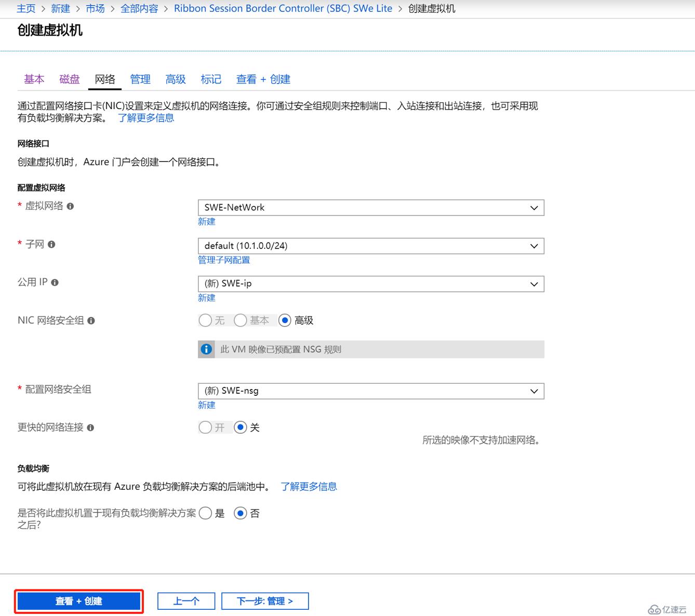This screenshot has height=616, width=695.
Task: Click blue info icon in NSG notice
Action: point(206,349)
